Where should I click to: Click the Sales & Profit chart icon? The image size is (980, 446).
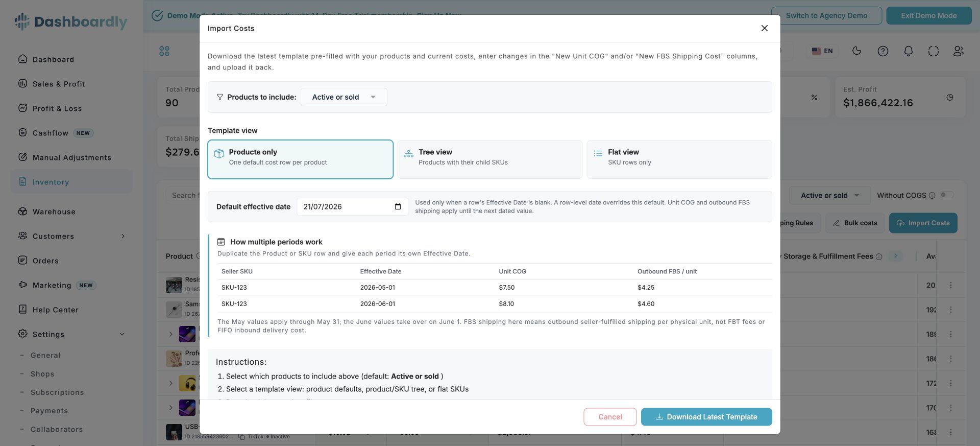pos(22,83)
